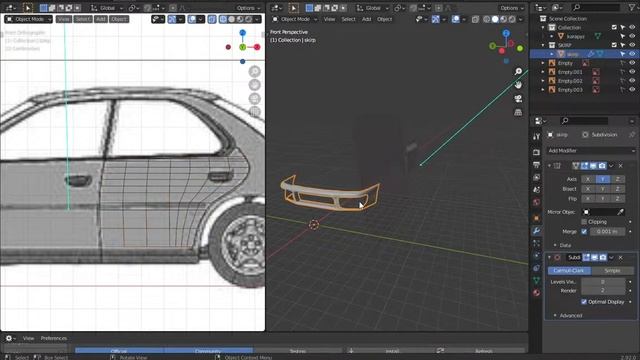Click zoom magnifier icon in right viewport

518,71
